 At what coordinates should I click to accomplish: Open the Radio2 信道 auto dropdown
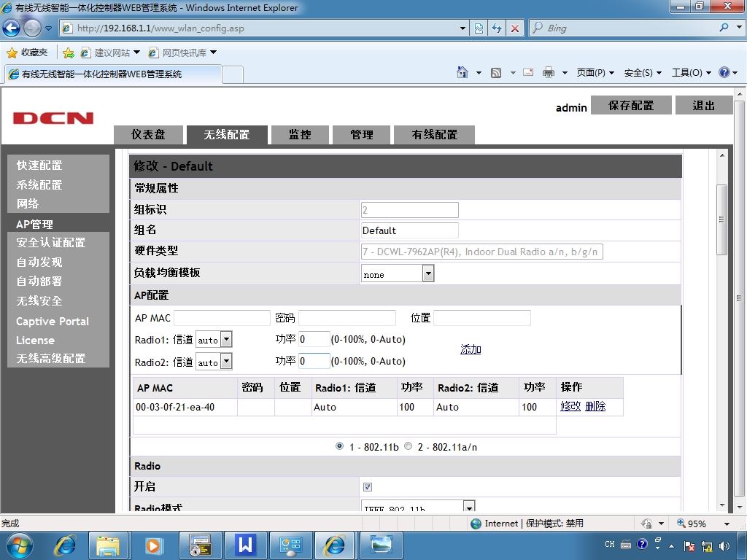(x=227, y=362)
